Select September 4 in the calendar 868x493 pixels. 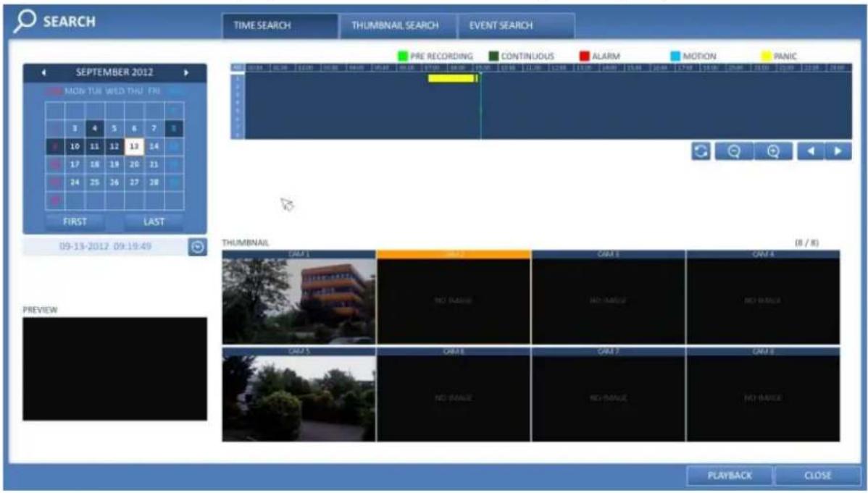[95, 128]
